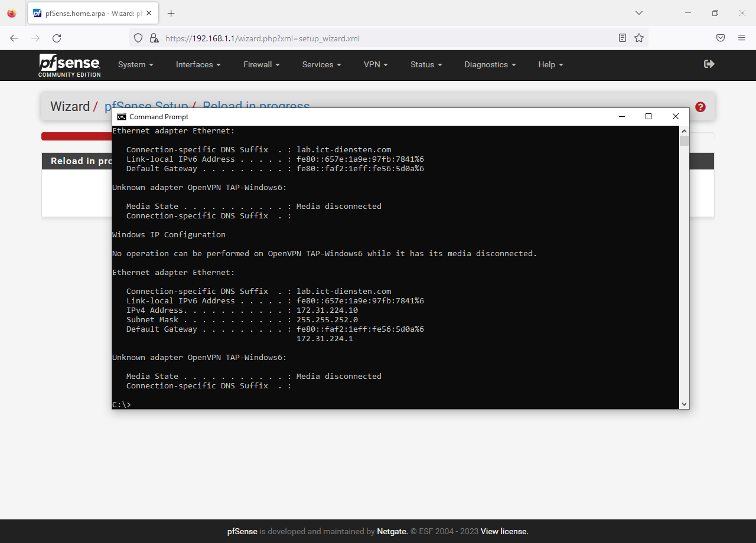Open the System menu
The height and width of the screenshot is (543, 756).
pos(136,65)
